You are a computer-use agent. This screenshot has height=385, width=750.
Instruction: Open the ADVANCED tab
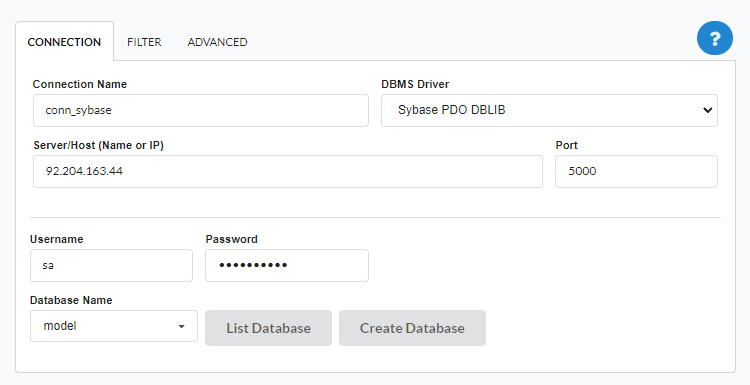217,42
